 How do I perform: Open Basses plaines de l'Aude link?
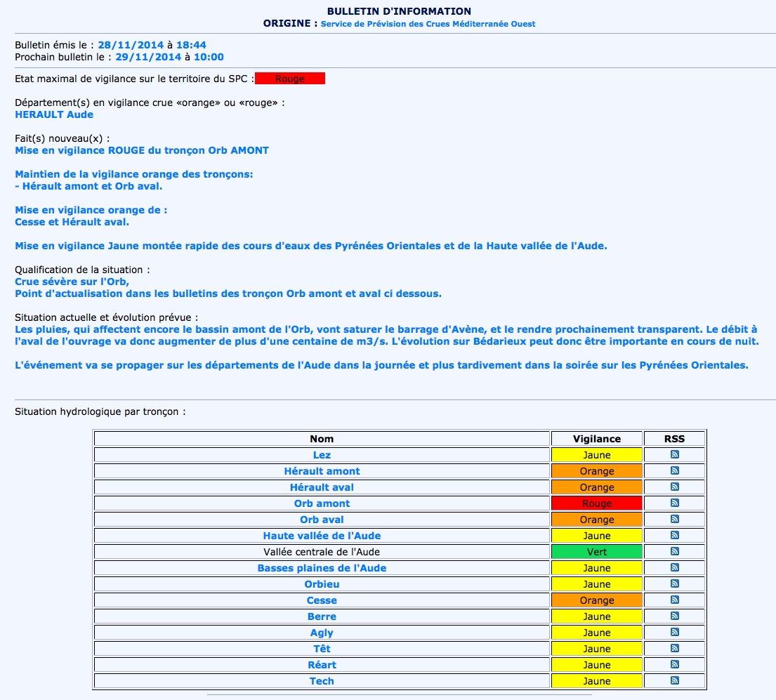click(x=322, y=568)
